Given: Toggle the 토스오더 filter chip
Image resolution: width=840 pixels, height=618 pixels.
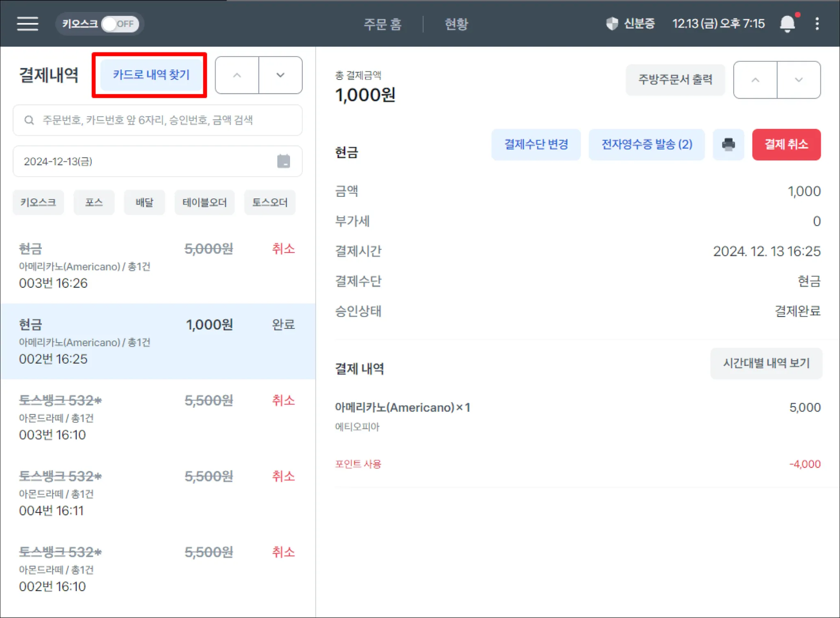Looking at the screenshot, I should click(x=269, y=202).
